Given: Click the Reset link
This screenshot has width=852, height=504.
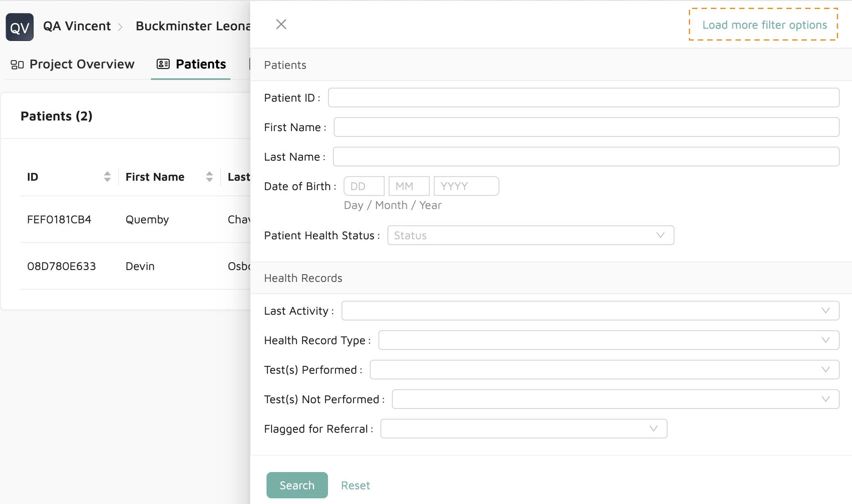Looking at the screenshot, I should pyautogui.click(x=355, y=486).
